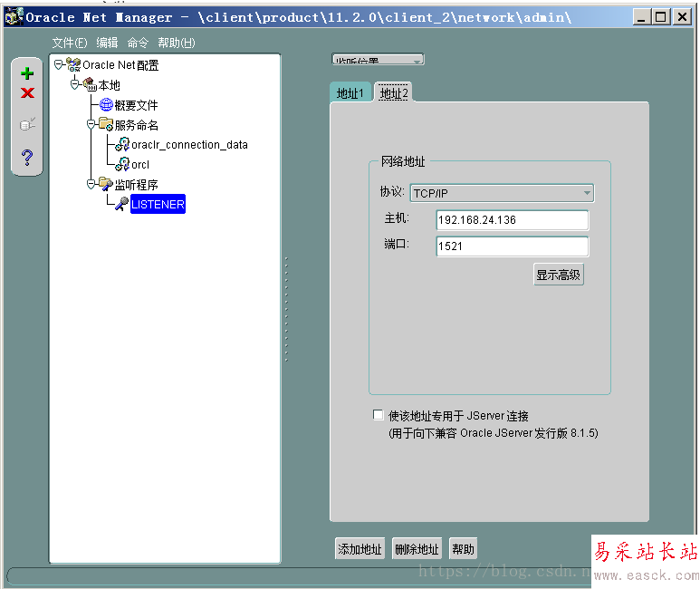Click the test connection database icon

coord(27,124)
